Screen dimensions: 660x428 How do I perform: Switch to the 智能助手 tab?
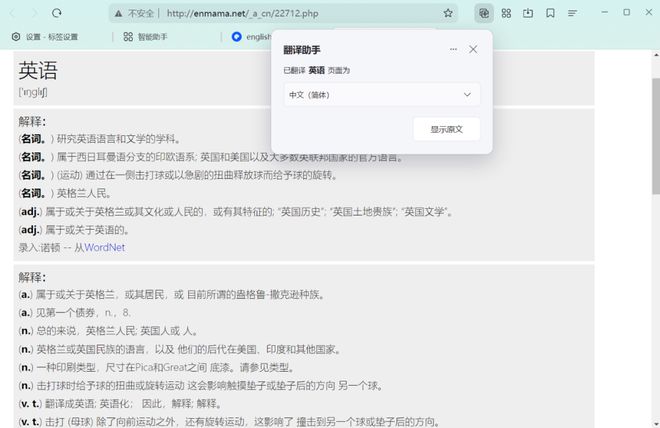146,37
